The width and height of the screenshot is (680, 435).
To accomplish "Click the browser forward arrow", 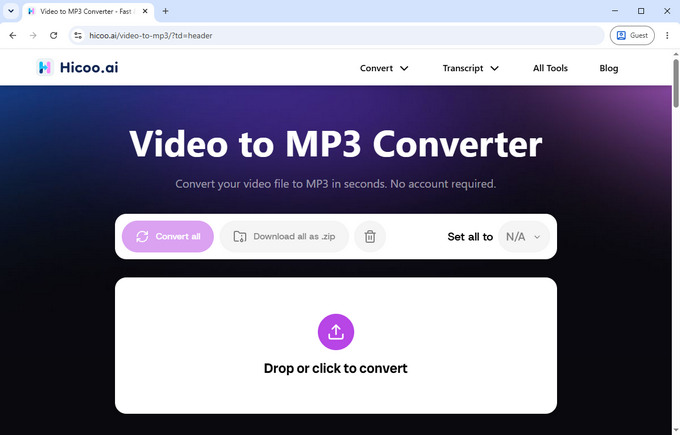I will [x=33, y=36].
